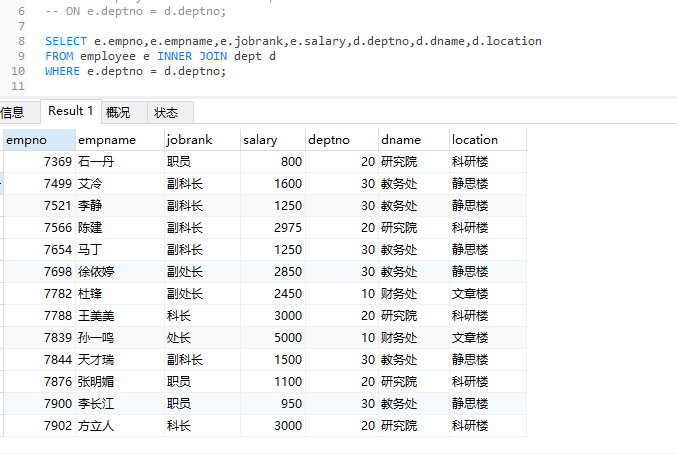This screenshot has width=677, height=454.
Task: Select the name cell 艾冷
Action: pyautogui.click(x=120, y=184)
